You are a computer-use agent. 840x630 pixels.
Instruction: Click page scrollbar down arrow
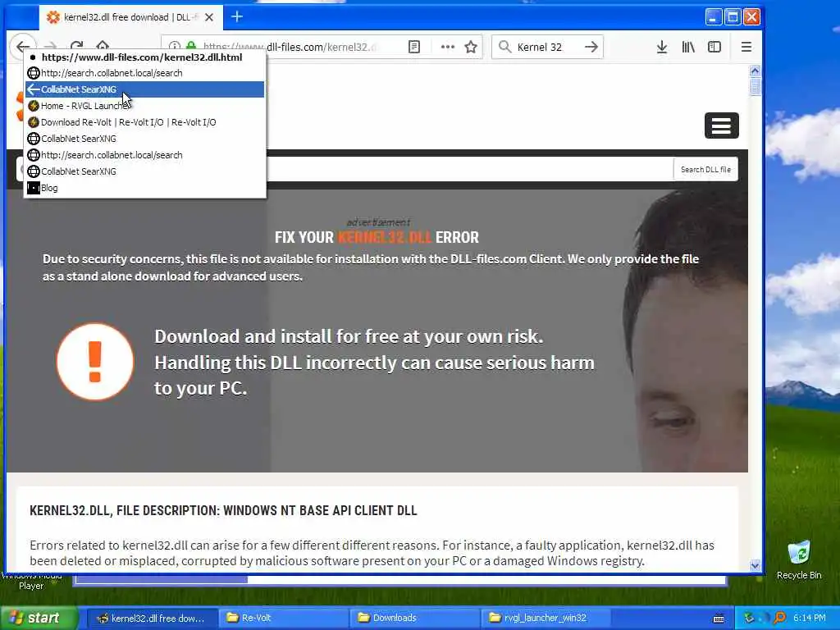click(756, 565)
